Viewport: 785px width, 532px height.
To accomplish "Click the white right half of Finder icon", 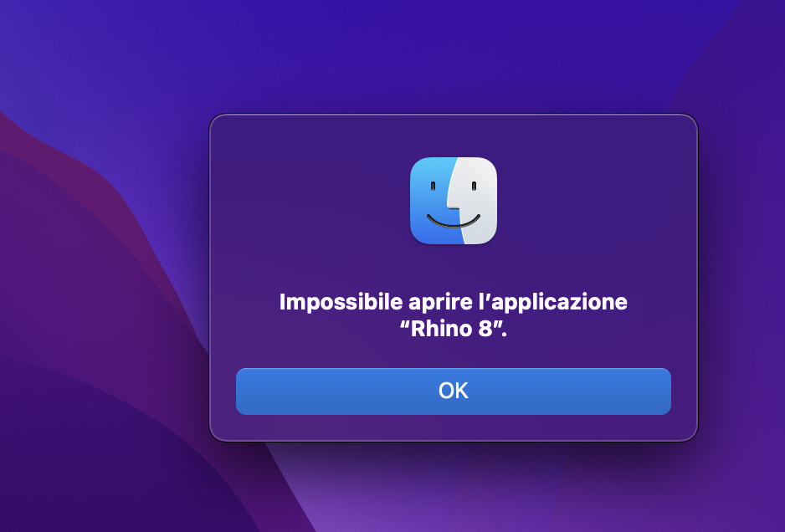I will (478, 201).
